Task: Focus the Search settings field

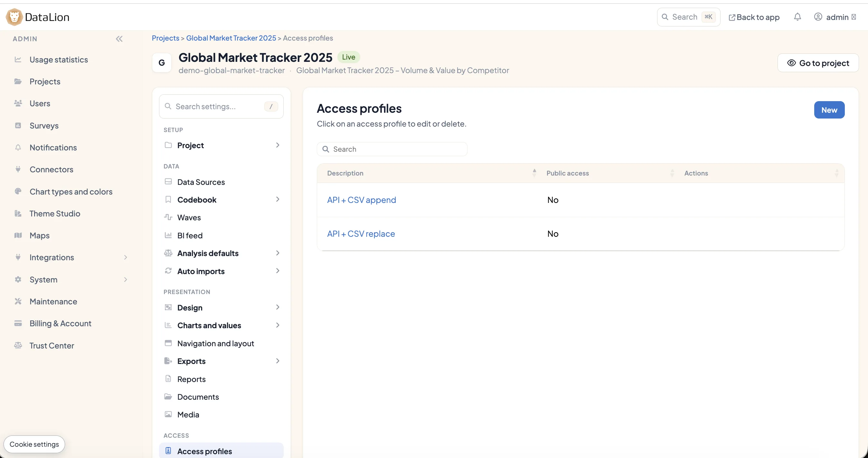Action: [222, 107]
